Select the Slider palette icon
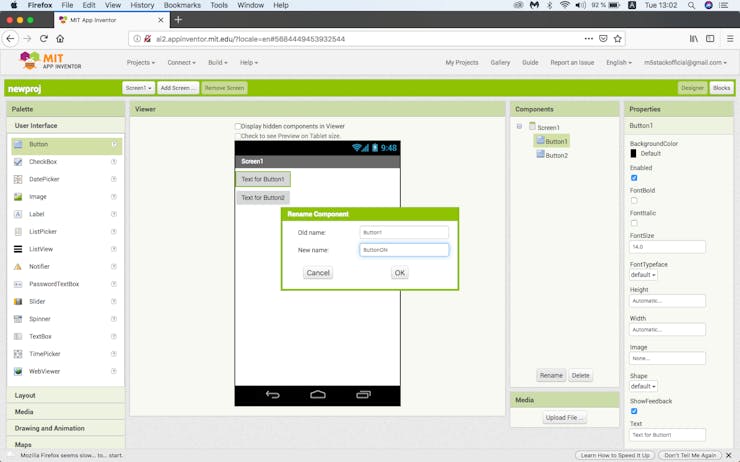This screenshot has height=462, width=740. (x=18, y=302)
